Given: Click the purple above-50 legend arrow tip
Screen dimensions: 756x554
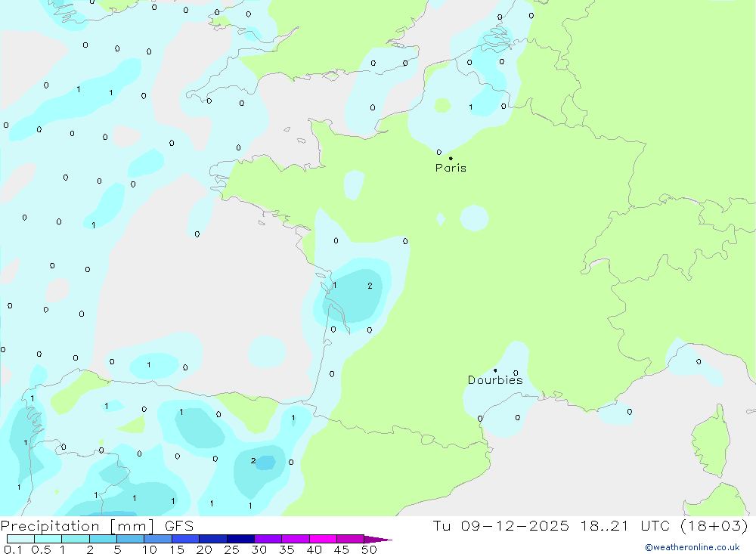Looking at the screenshot, I should (x=378, y=539).
